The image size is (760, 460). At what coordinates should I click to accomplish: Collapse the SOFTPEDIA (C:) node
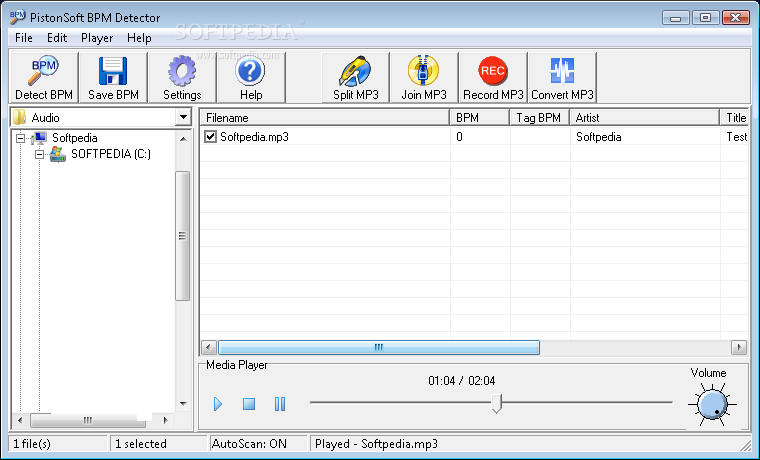[39, 154]
